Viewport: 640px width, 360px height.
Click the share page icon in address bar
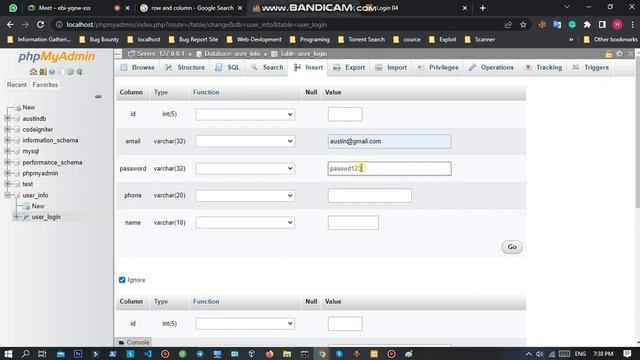508,25
